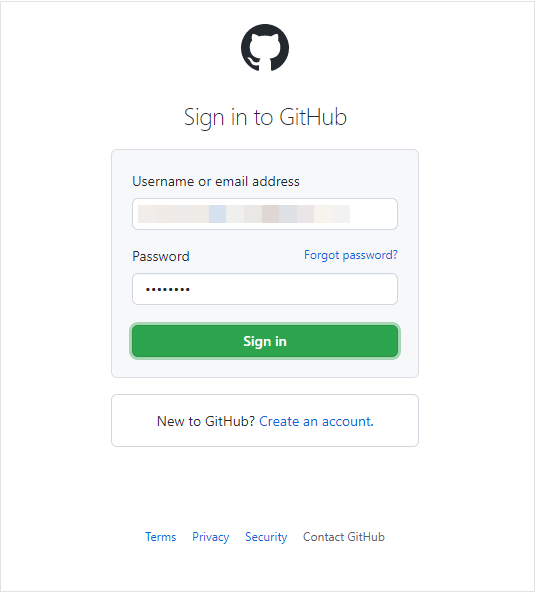Click the Sign in to GitHub heading

click(x=265, y=117)
